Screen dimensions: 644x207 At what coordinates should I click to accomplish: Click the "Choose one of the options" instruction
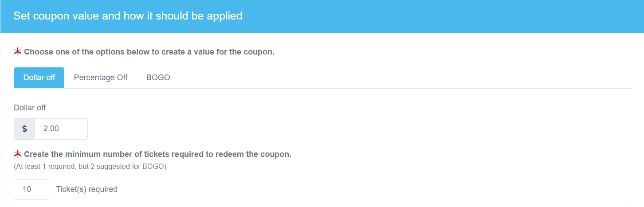coord(149,52)
